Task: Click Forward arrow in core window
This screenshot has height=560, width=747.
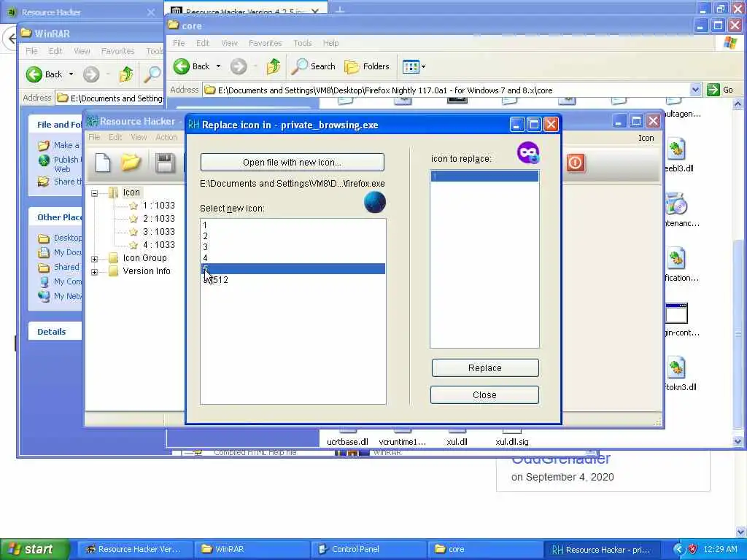Action: [x=239, y=66]
